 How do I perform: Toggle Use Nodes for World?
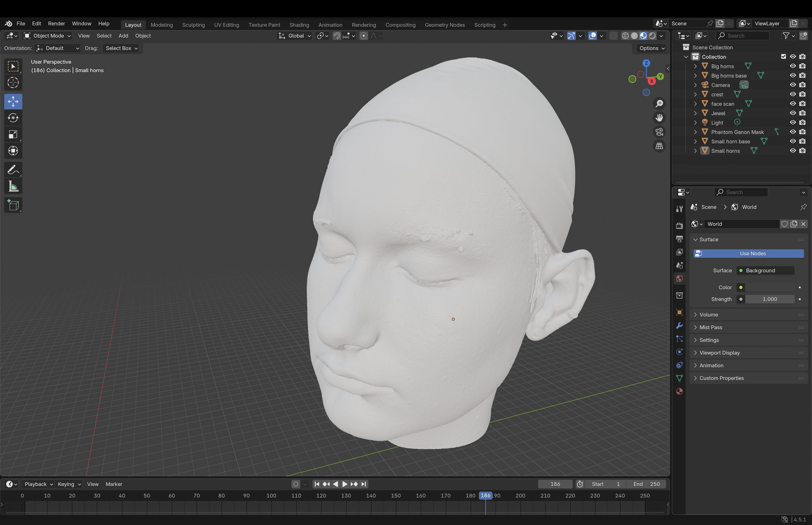click(x=749, y=254)
